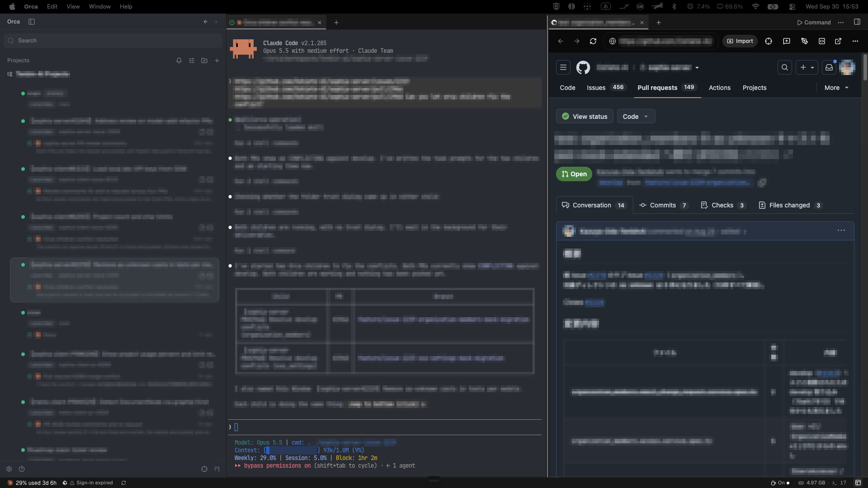Open filter sliders icon beside Projects
This screenshot has width=868, height=488.
click(x=192, y=61)
